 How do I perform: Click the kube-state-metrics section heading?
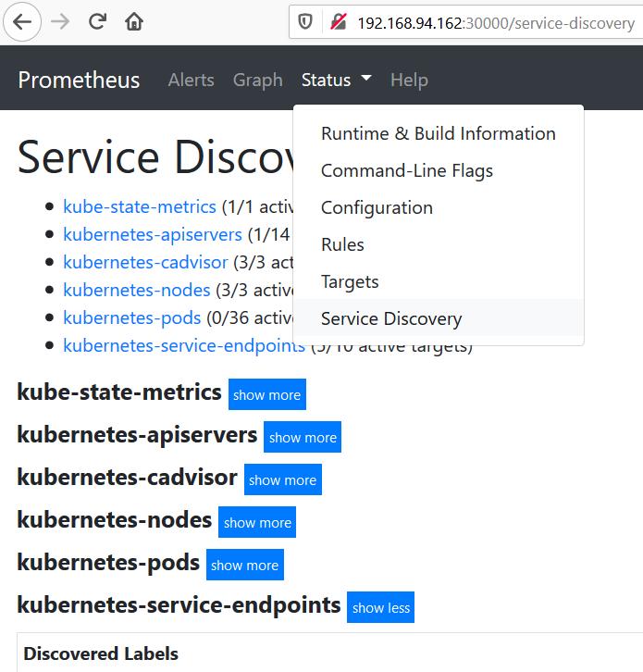119,392
